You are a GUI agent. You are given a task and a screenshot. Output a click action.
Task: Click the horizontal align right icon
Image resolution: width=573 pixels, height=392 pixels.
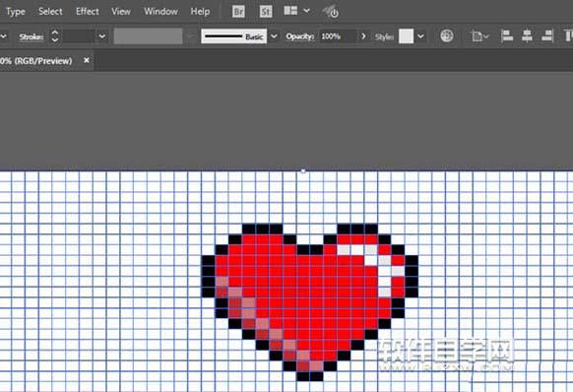[547, 35]
